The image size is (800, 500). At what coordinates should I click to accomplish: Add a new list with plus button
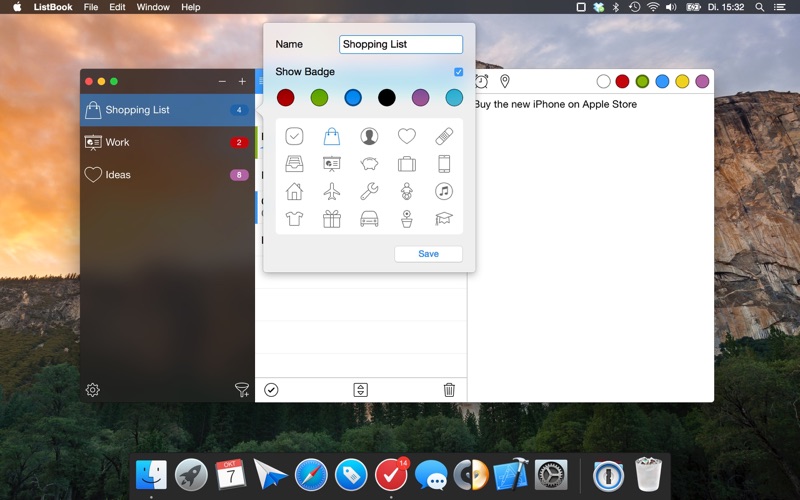point(242,81)
